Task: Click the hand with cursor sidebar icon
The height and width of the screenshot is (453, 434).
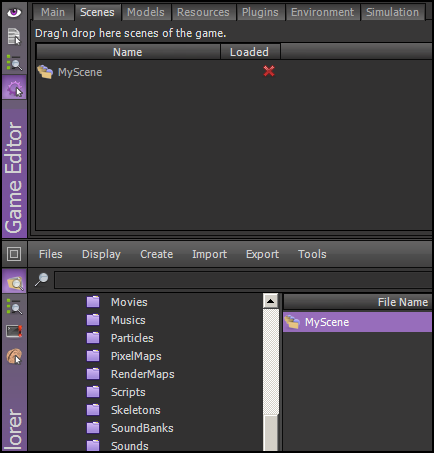Action: pyautogui.click(x=14, y=356)
